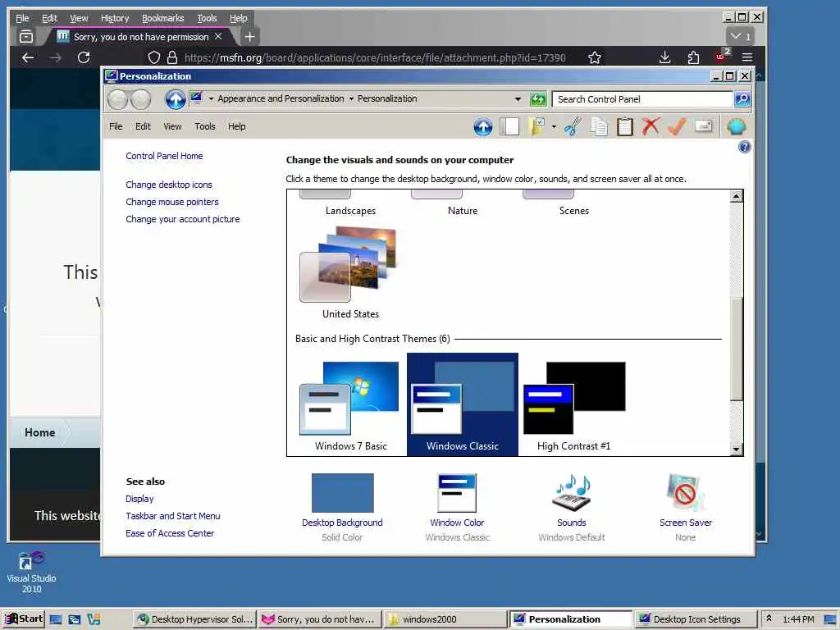This screenshot has height=630, width=840.
Task: Open Firefox hamburger application menu
Action: pos(747,57)
